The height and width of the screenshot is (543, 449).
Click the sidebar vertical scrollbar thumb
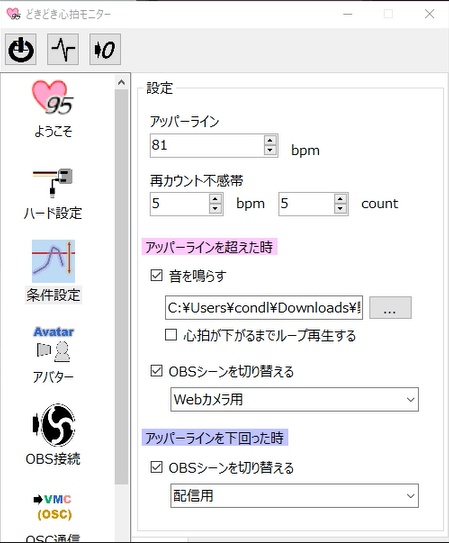pos(121,287)
